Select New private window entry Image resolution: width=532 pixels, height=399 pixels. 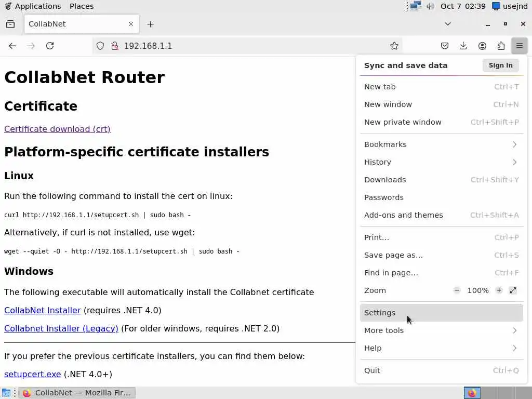coord(442,122)
